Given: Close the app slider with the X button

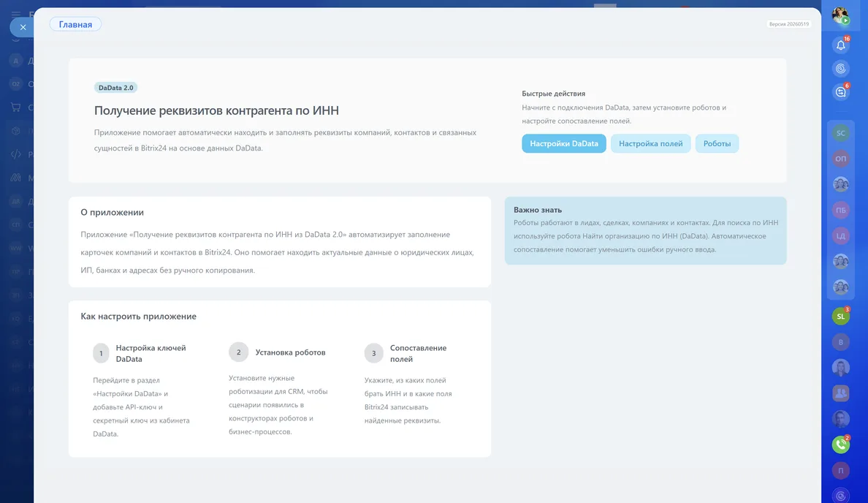Looking at the screenshot, I should (x=23, y=26).
